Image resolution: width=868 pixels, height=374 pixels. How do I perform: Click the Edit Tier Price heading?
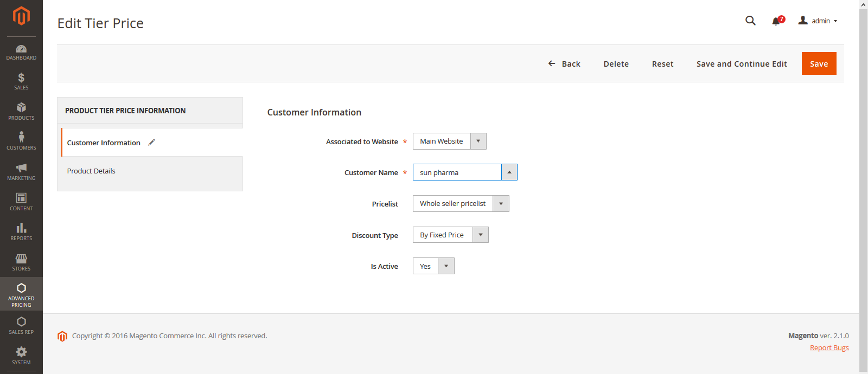(x=100, y=23)
